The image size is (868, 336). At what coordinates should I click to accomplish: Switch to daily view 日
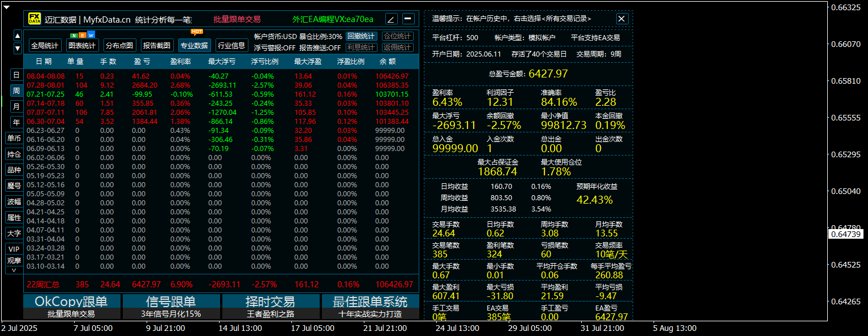[16, 75]
